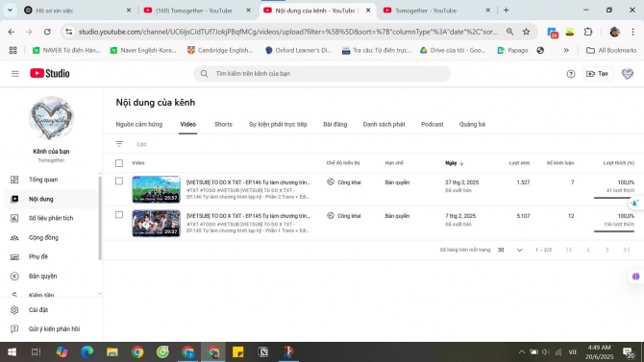Switch to Nguồn cảm hứng tab
Viewport: 644px width, 362px height.
(x=138, y=125)
